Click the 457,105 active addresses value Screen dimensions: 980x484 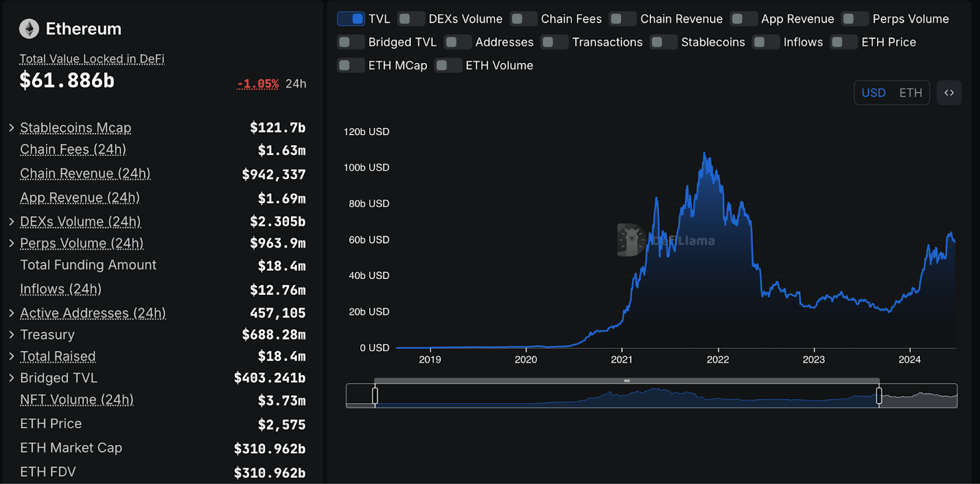pos(277,313)
